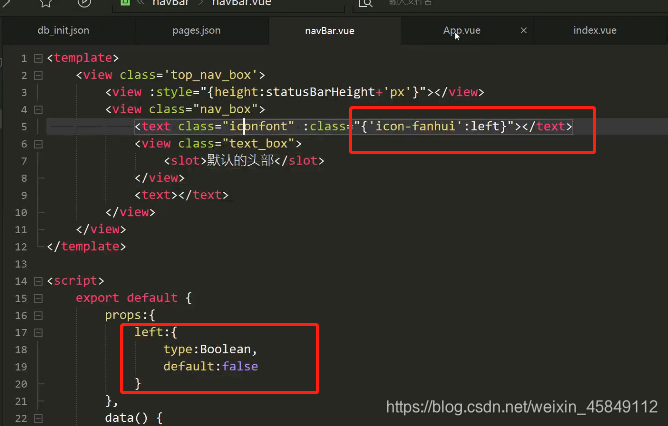668x426 pixels.
Task: Collapse the left prop object at line 17
Action: [x=38, y=333]
